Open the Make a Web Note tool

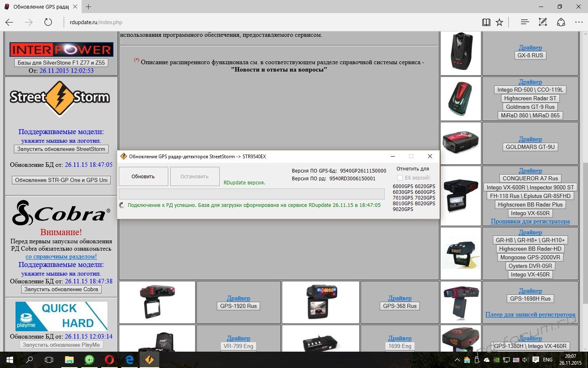pyautogui.click(x=543, y=22)
